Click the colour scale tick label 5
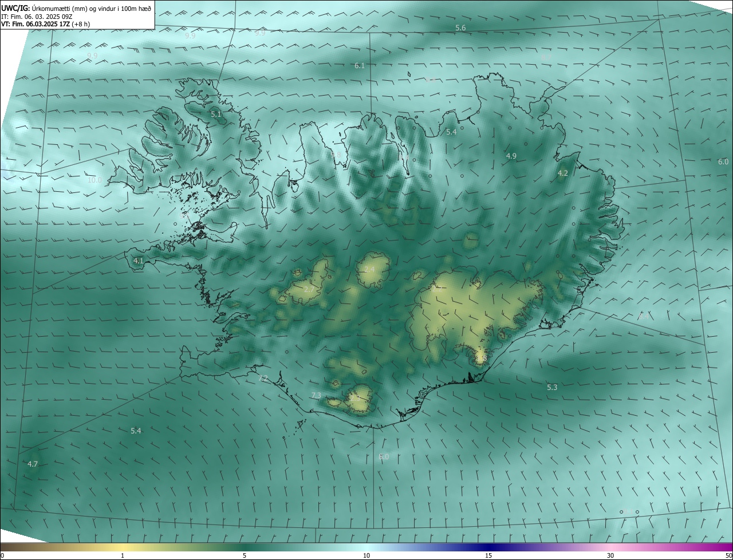The width and height of the screenshot is (733, 560). pos(245,555)
